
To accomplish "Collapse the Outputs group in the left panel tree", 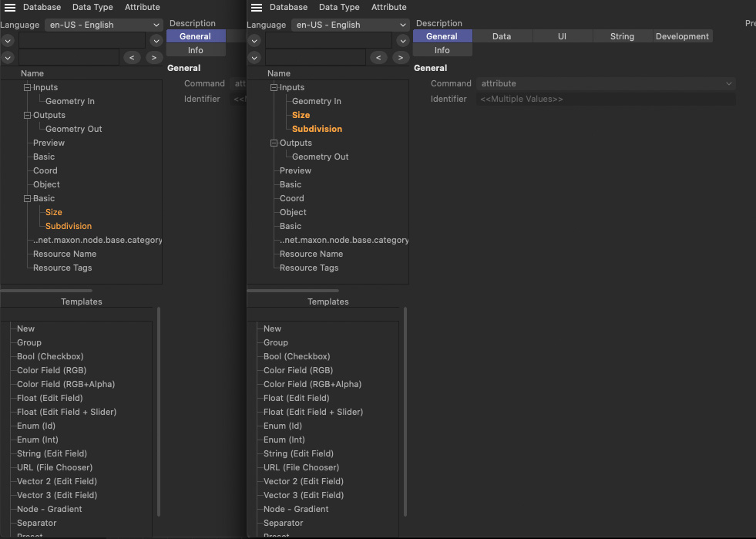I will pos(28,116).
